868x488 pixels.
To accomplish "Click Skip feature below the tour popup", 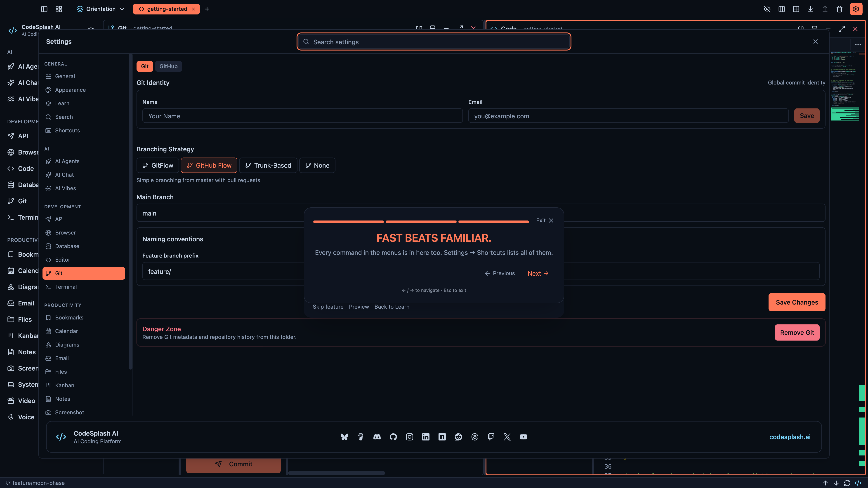I will pos(328,307).
